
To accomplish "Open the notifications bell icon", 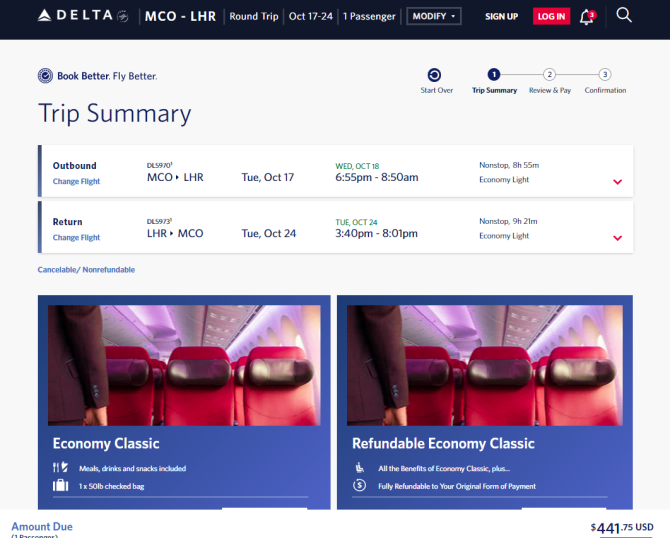I will tap(587, 17).
